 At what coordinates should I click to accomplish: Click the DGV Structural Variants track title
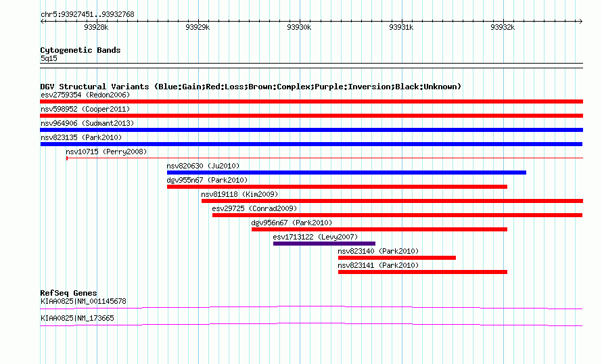[251, 87]
